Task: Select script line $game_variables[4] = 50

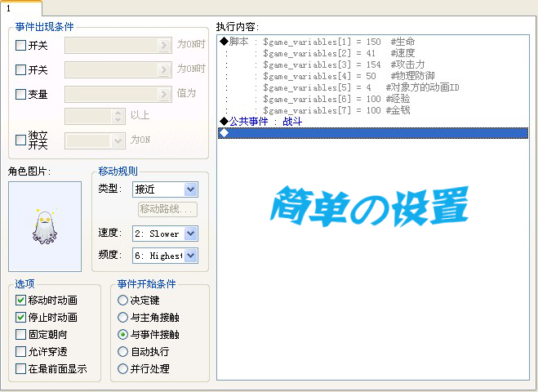Action: [x=373, y=76]
